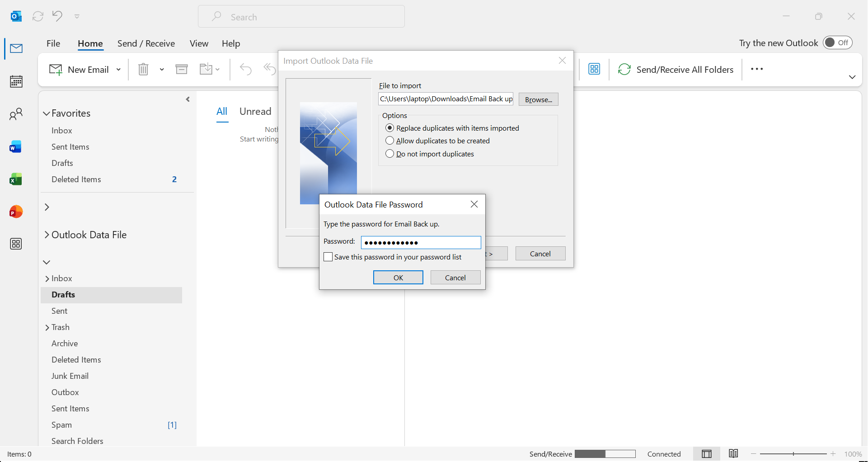868x462 pixels.
Task: Adjust the zoom slider in status bar
Action: coord(793,453)
